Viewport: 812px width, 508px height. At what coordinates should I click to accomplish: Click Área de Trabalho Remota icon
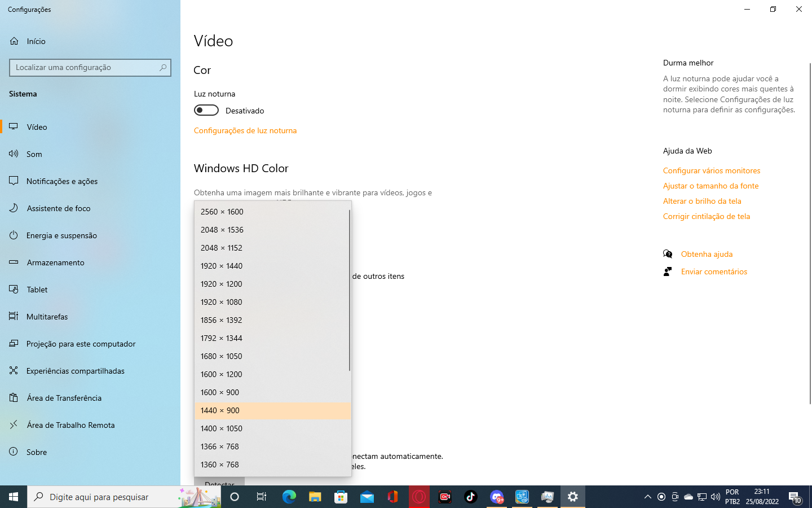pyautogui.click(x=14, y=425)
